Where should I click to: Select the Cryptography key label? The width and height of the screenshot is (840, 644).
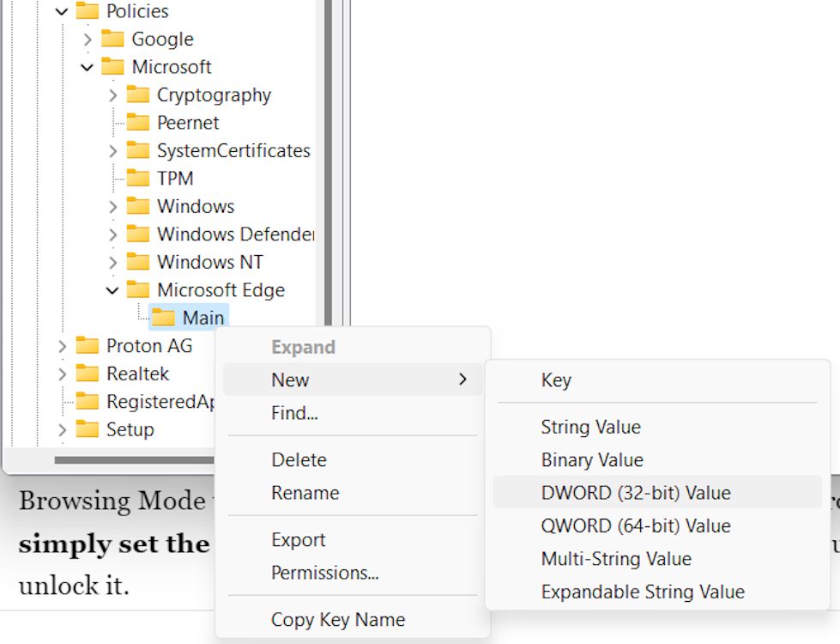pos(214,95)
